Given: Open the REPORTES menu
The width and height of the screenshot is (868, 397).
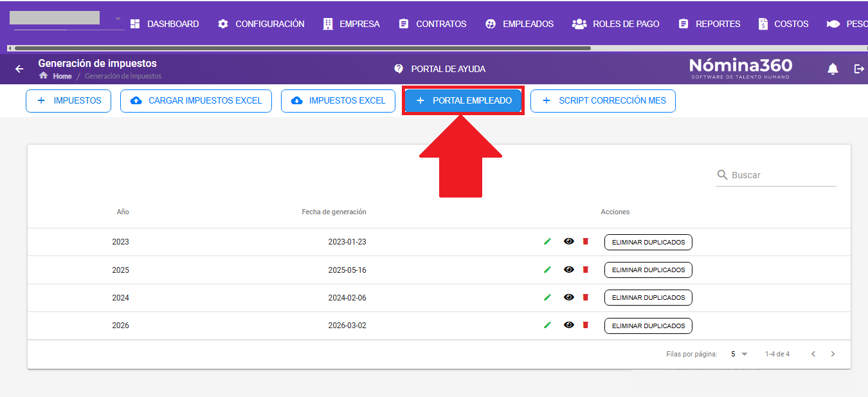Looking at the screenshot, I should (x=709, y=24).
